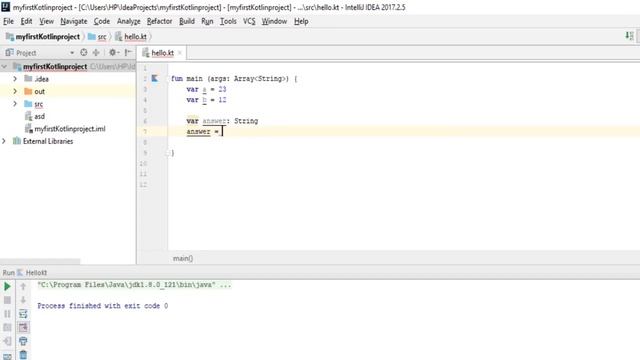
Task: Open Project panel gear settings menu
Action: point(113,52)
